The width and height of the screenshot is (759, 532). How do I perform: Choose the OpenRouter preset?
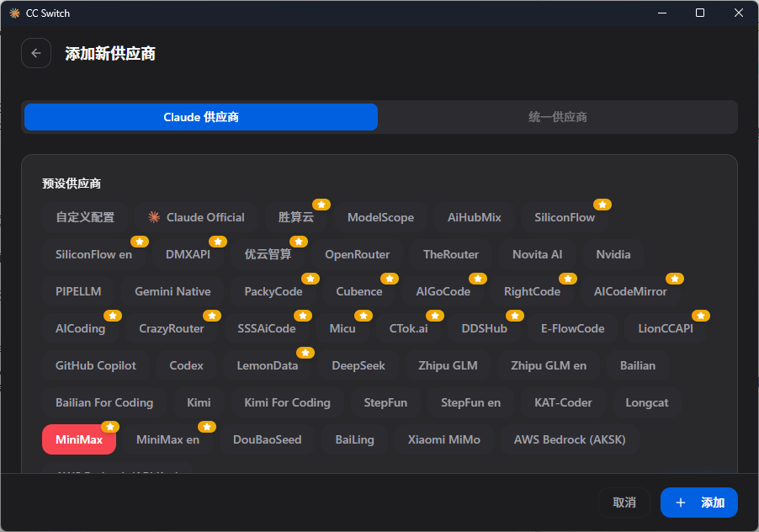358,254
